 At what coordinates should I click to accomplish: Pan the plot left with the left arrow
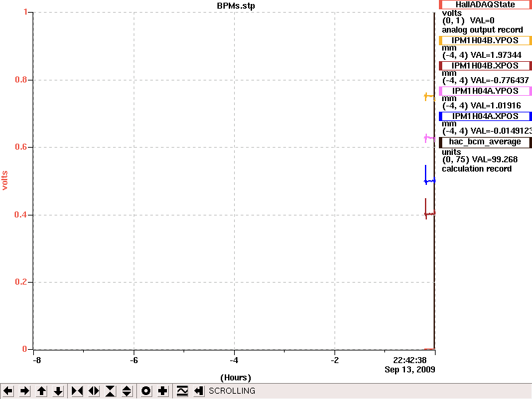pos(8,391)
